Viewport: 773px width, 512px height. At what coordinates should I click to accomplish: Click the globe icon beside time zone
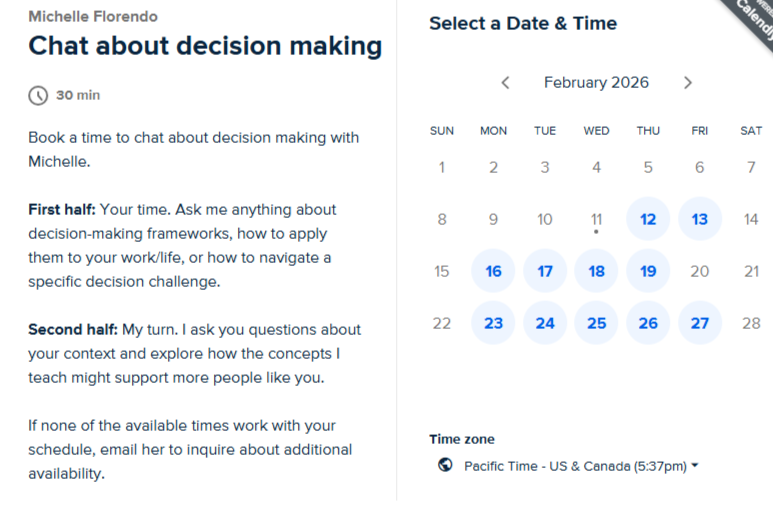pyautogui.click(x=446, y=465)
